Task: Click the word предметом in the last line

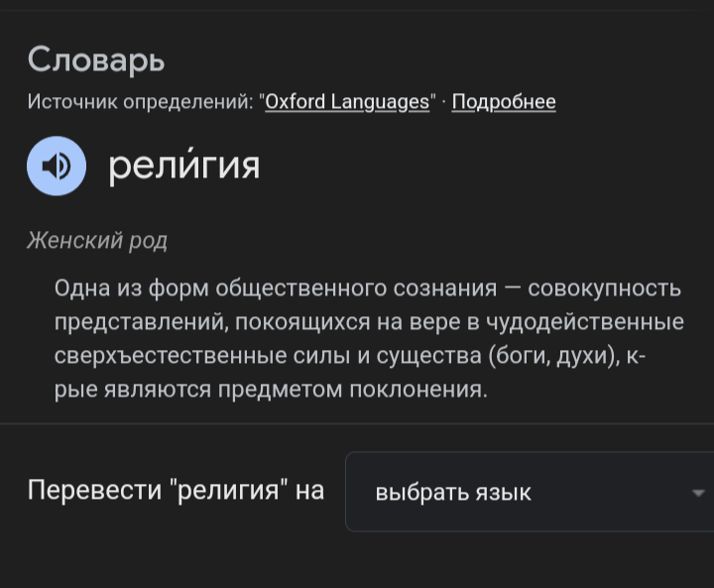Action: pyautogui.click(x=280, y=390)
